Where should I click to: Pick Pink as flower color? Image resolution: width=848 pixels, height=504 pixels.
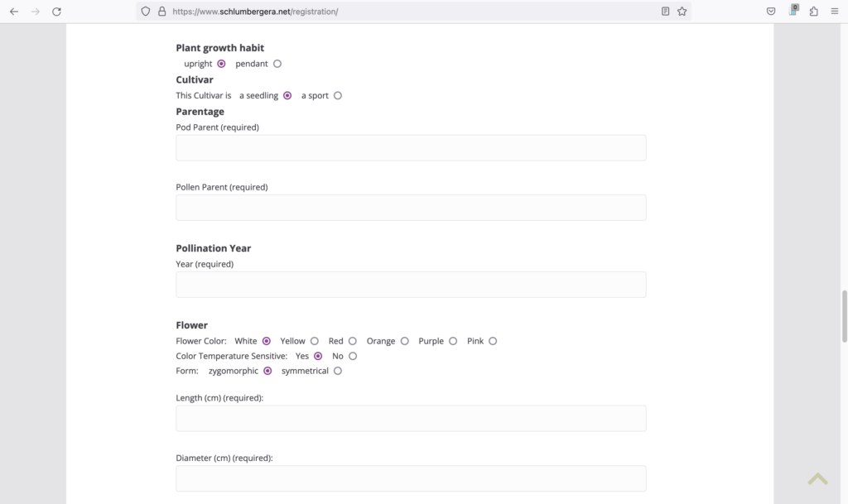pyautogui.click(x=493, y=341)
